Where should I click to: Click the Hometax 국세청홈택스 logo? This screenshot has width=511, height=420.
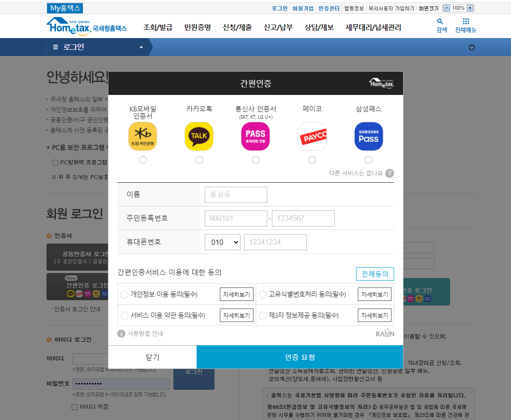pyautogui.click(x=87, y=26)
